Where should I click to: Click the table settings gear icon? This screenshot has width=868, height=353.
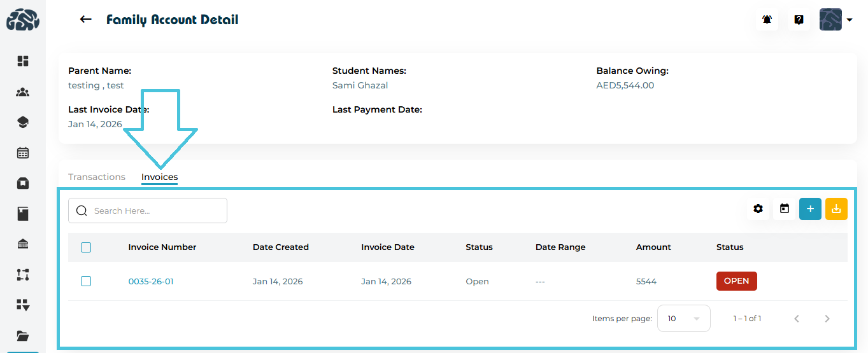click(x=758, y=209)
